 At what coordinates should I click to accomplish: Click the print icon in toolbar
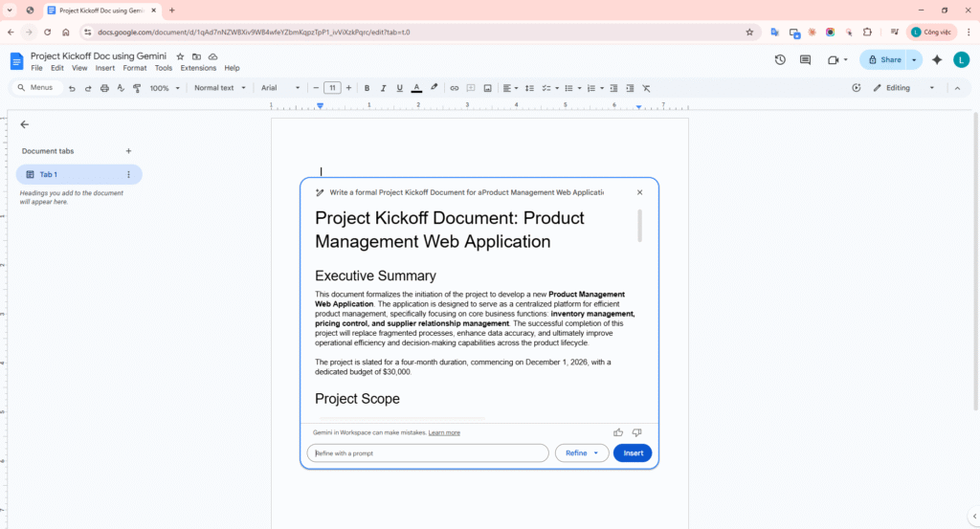coord(104,88)
